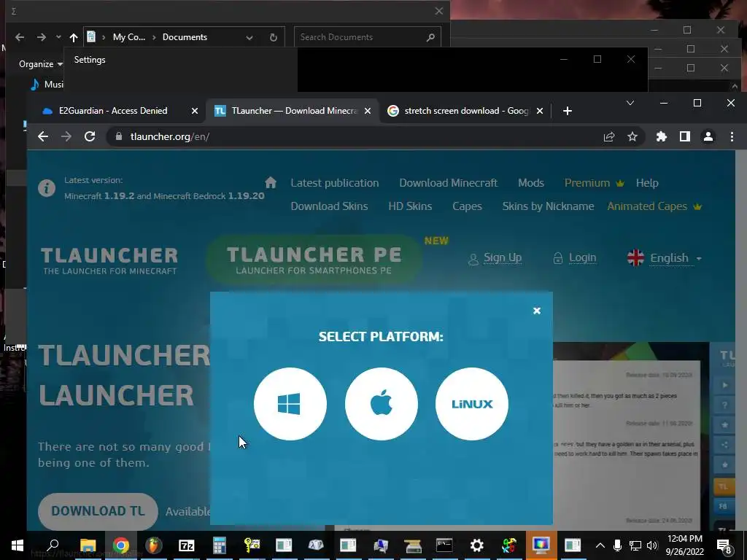Switch to stretch screen download tab
Screen dimensions: 747x560
[466, 111]
